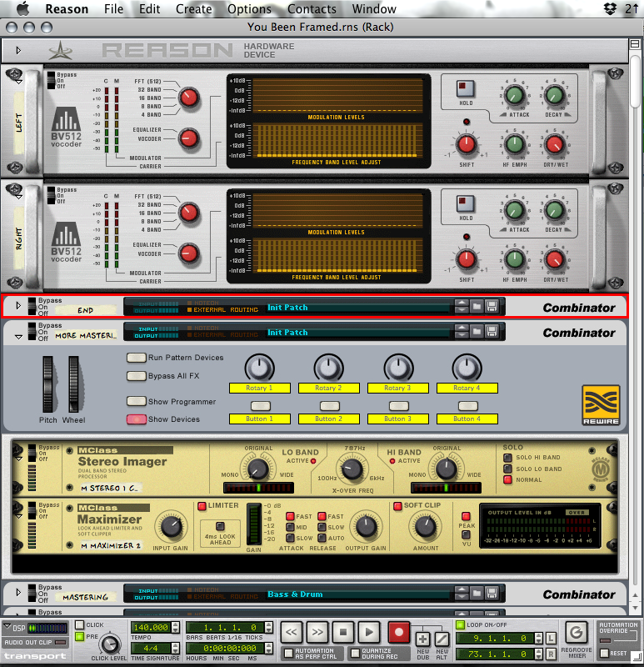Open the Options menu
The height and width of the screenshot is (667, 644).
coord(250,9)
